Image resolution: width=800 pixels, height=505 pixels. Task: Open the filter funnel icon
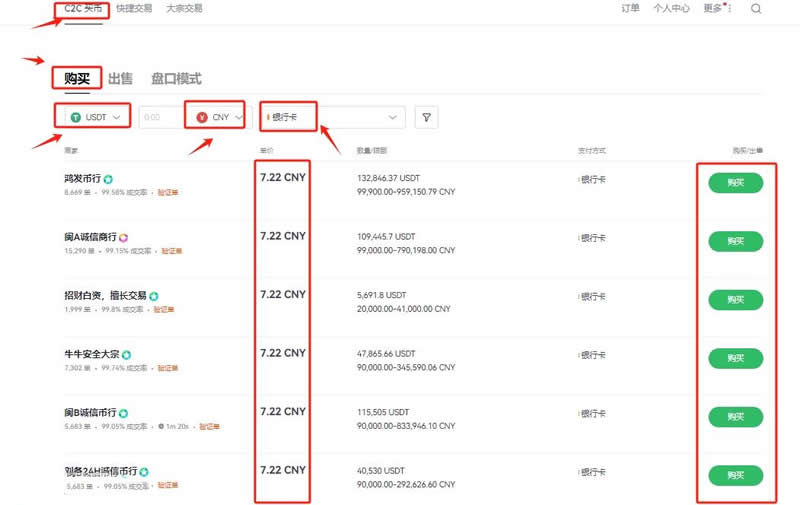427,118
